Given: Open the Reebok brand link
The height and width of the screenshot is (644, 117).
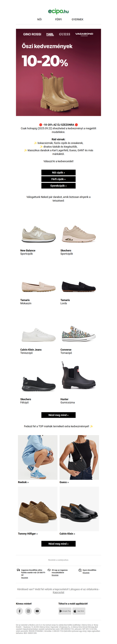Looking at the screenshot, I should point(23,482).
